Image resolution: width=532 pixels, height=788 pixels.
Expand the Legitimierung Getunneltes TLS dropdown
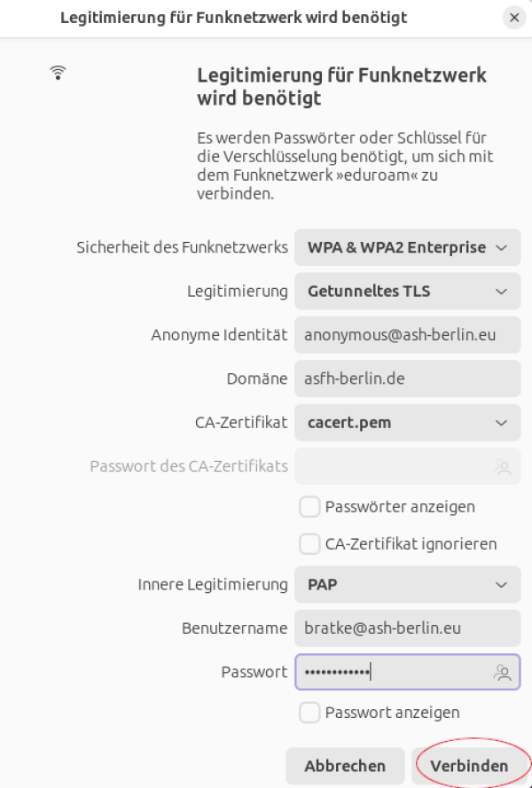click(407, 291)
